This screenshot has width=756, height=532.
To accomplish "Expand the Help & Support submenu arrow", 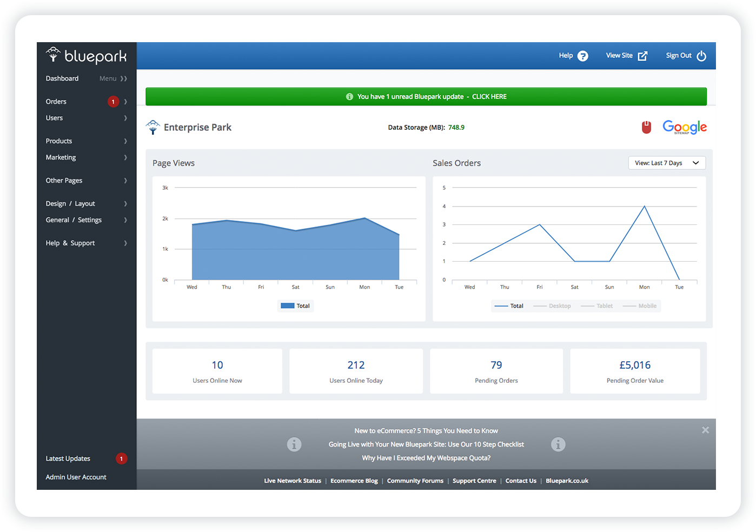I will coord(125,243).
